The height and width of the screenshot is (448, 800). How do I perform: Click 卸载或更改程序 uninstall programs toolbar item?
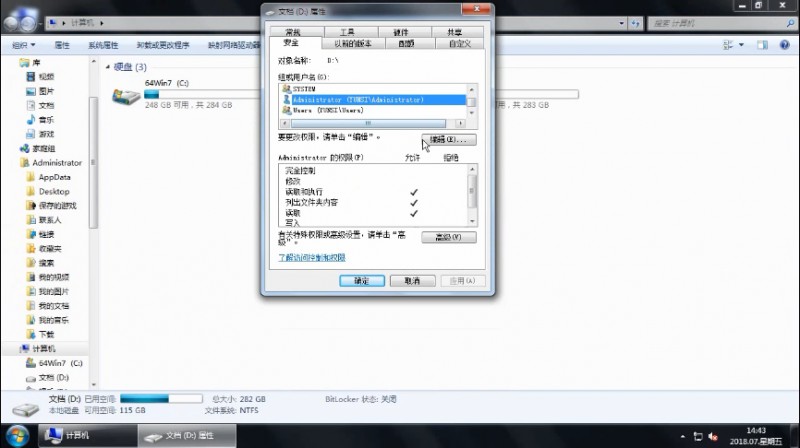pyautogui.click(x=163, y=45)
